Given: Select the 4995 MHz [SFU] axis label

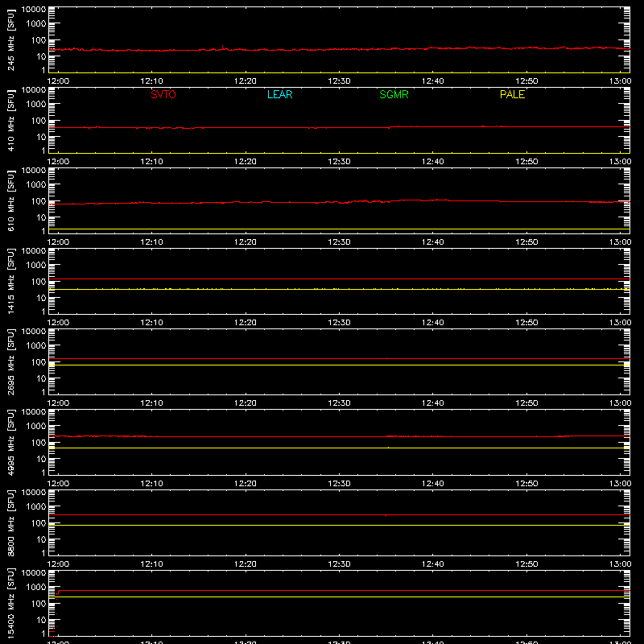Looking at the screenshot, I should (10, 442).
